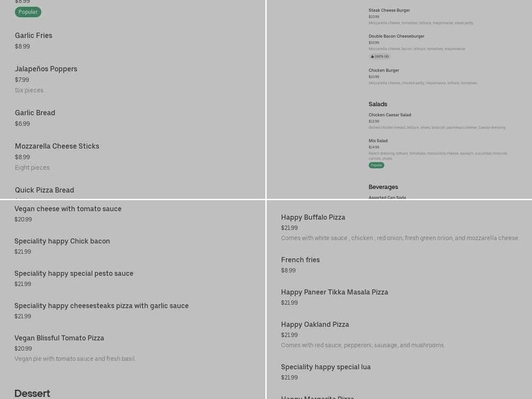Select the Quick Pizza Bread item

[45, 190]
